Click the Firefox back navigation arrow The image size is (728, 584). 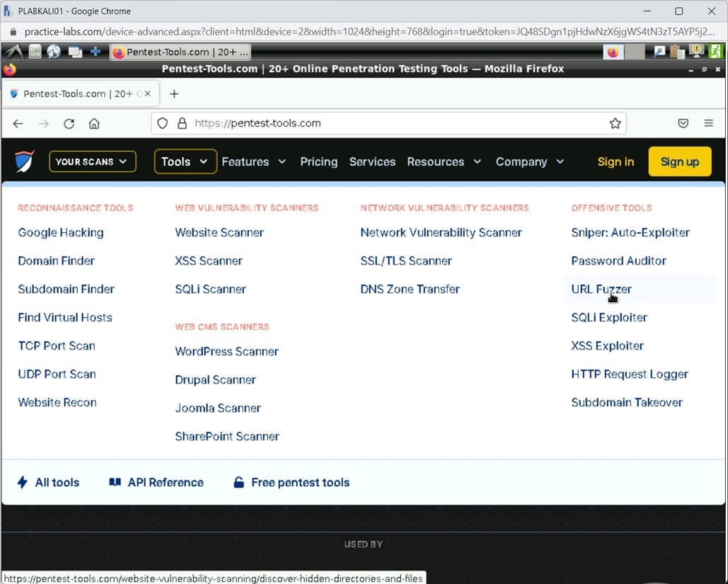[x=18, y=123]
